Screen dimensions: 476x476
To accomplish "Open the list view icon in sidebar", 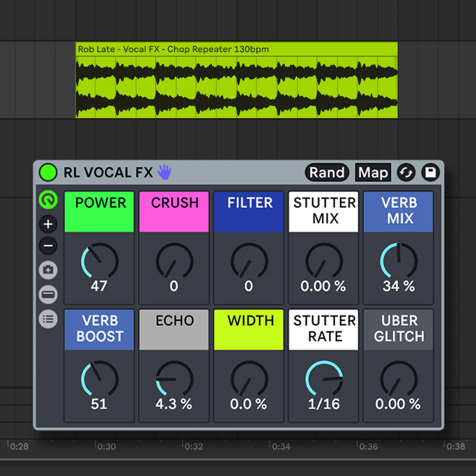I will pyautogui.click(x=48, y=318).
